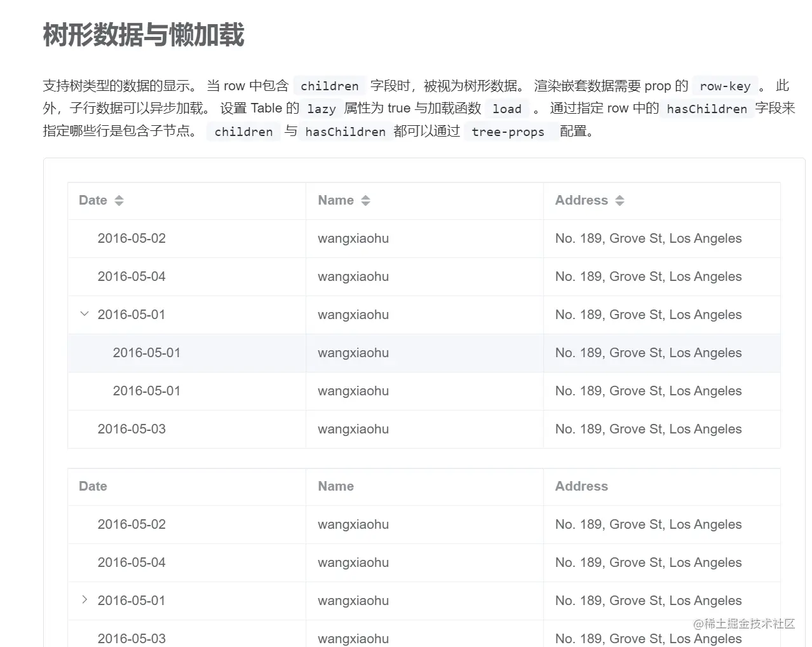Sort first table by Address column icon
The height and width of the screenshot is (647, 812).
(619, 201)
